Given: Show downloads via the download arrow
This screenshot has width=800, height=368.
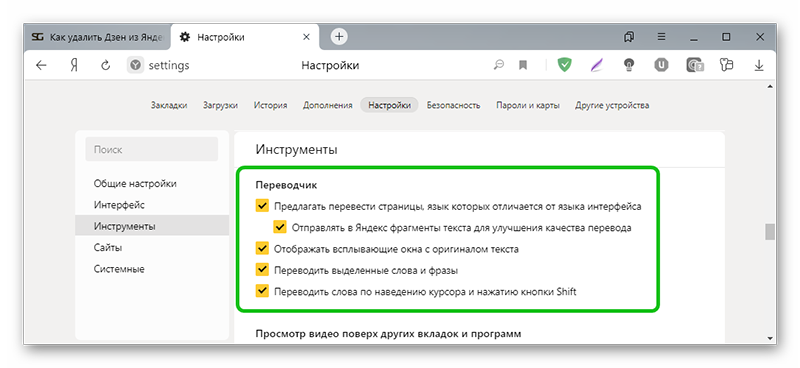Looking at the screenshot, I should (x=759, y=65).
